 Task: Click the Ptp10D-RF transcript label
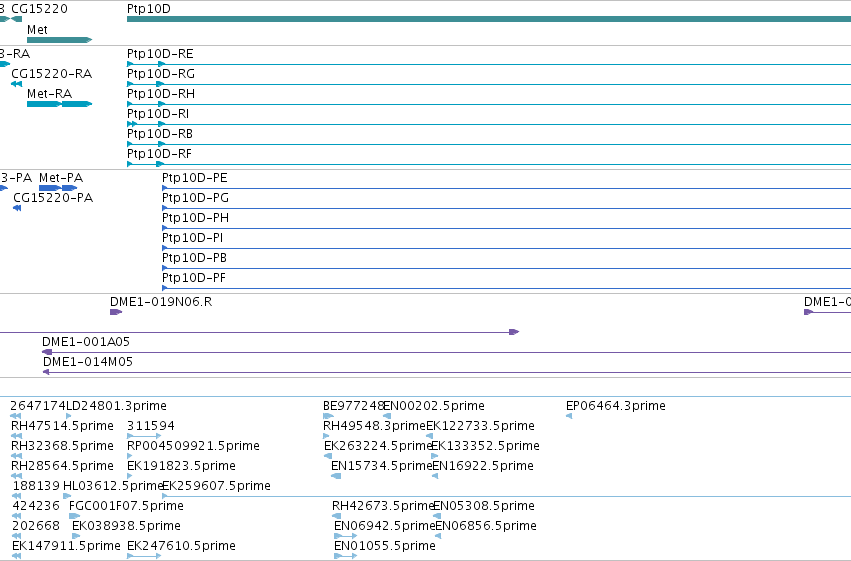[x=159, y=154]
